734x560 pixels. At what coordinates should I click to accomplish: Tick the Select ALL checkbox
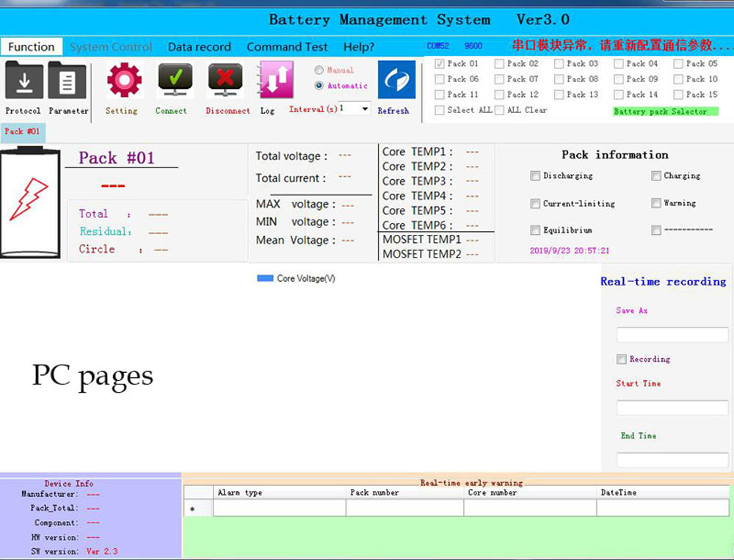point(440,110)
